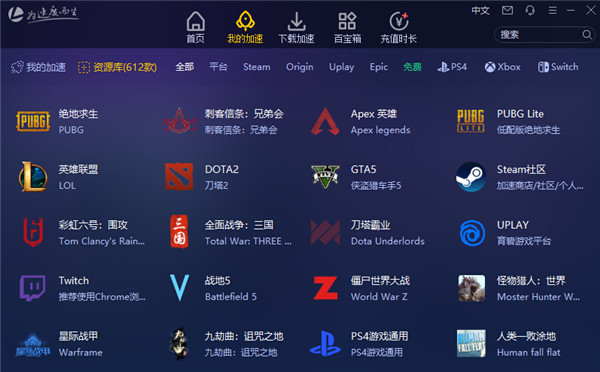The width and height of the screenshot is (600, 372).
Task: Click the search magnifier icon
Action: (587, 35)
